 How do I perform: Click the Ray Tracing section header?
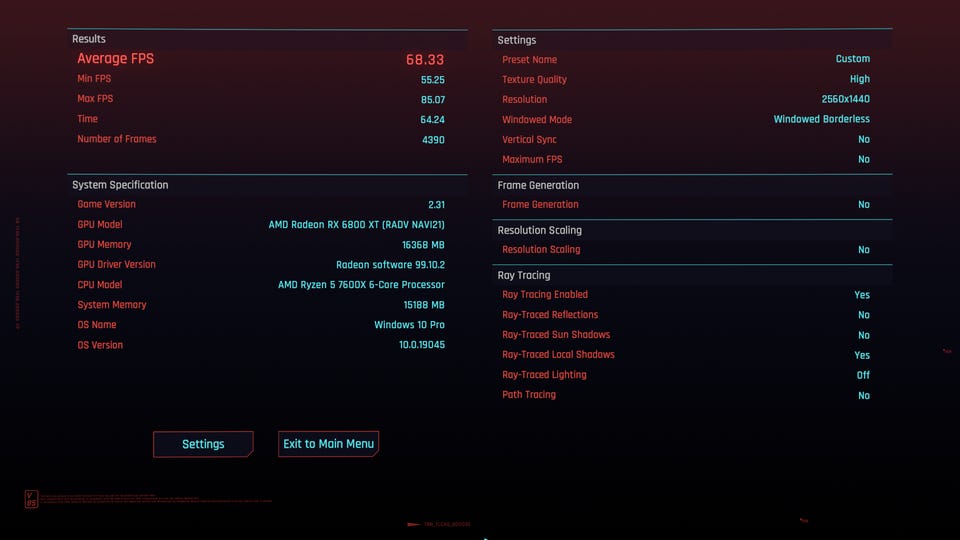click(x=523, y=276)
